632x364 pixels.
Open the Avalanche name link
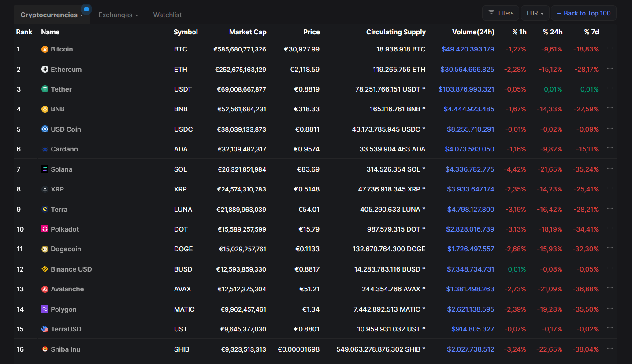(67, 289)
